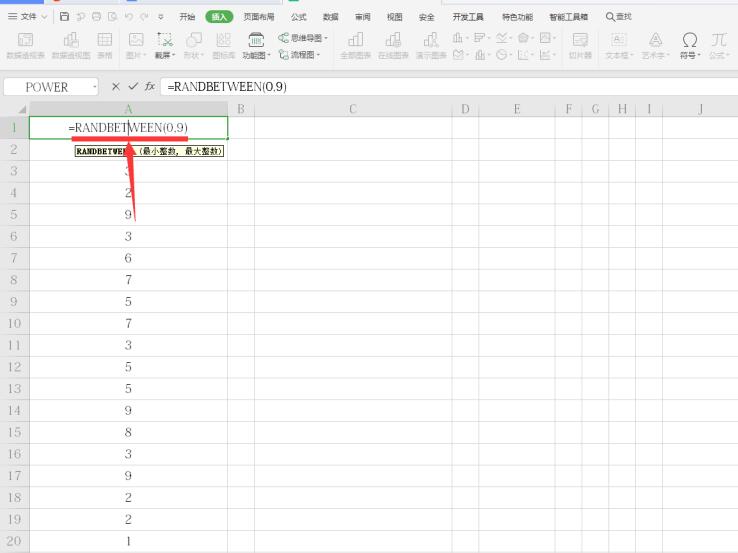Select column B header
The width and height of the screenshot is (738, 553).
click(241, 109)
